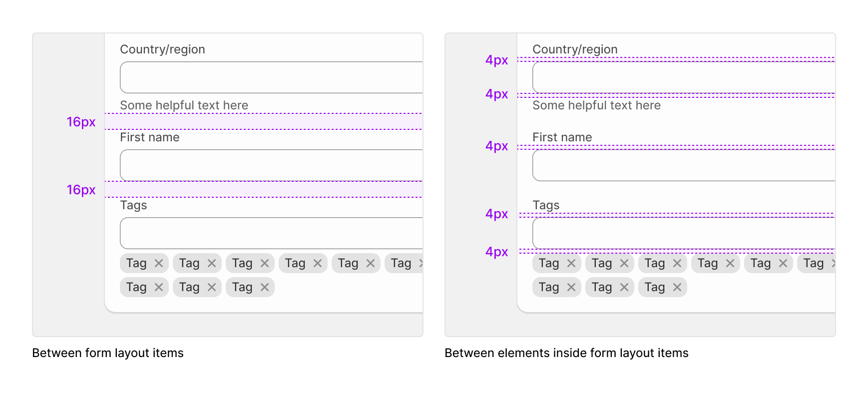Screen dimensions: 868x393
Task: Remove the third Tag in the right form's bottom row
Action: point(677,287)
